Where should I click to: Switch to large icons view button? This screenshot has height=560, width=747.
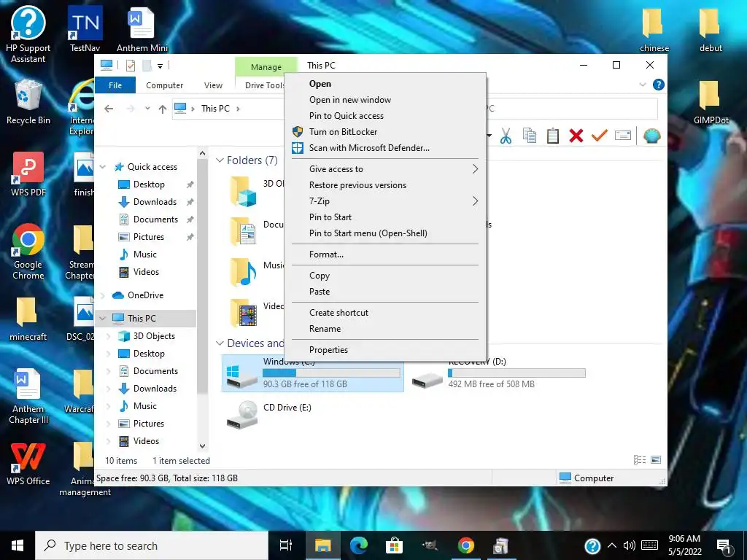[656, 459]
